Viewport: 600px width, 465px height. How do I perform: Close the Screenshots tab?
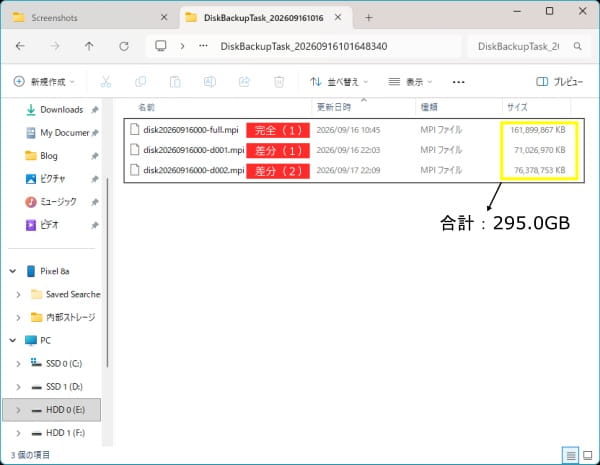point(164,17)
